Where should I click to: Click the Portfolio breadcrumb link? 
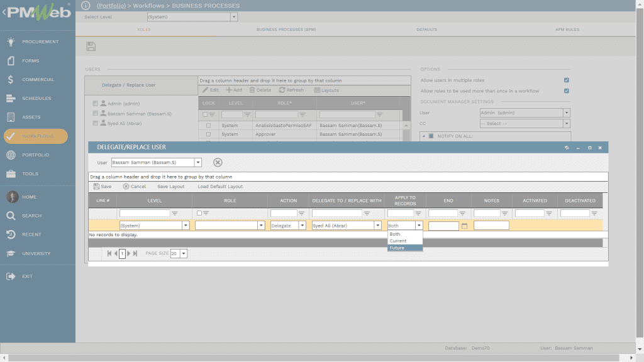tap(111, 5)
